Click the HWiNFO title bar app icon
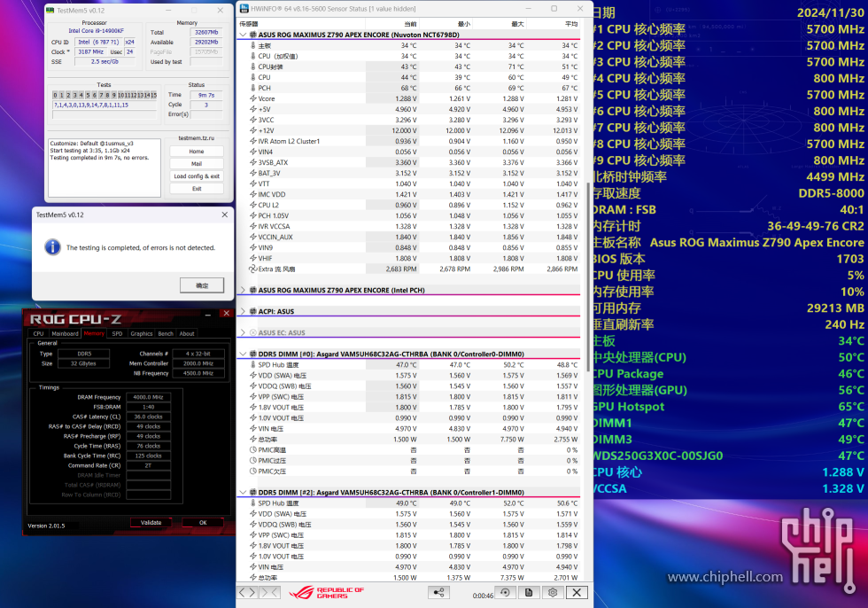Viewport: 868px width, 608px height. point(244,9)
